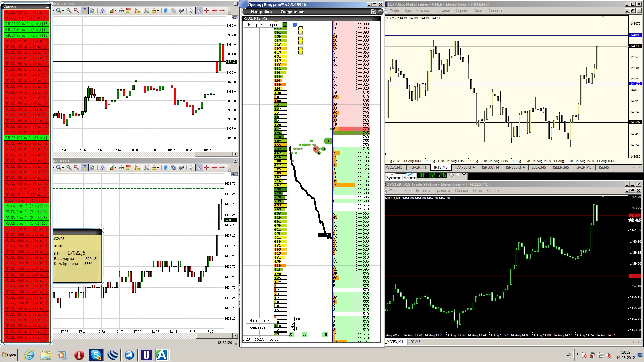Screen dimensions: 644x362
Task: Open the Соединение menu in Привод Бондаря
Action: tap(292, 12)
